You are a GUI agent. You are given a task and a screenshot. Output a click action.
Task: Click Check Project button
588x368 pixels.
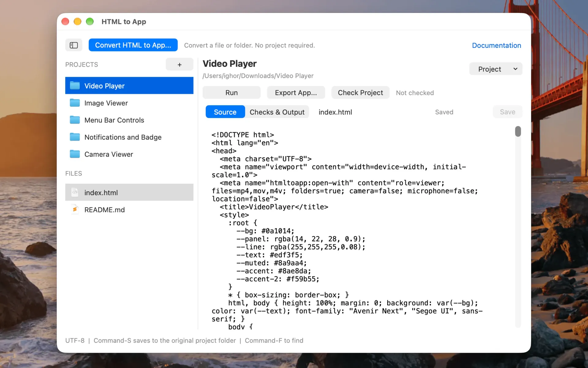click(x=360, y=93)
